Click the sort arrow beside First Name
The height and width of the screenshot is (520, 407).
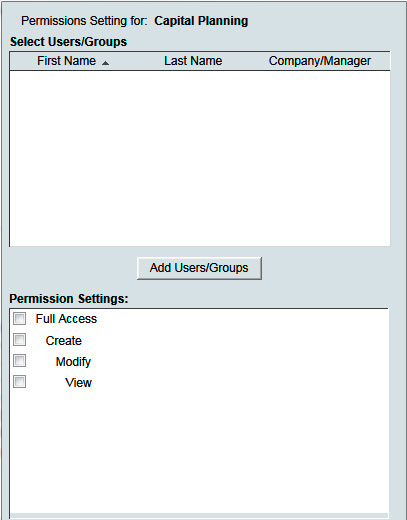point(105,63)
